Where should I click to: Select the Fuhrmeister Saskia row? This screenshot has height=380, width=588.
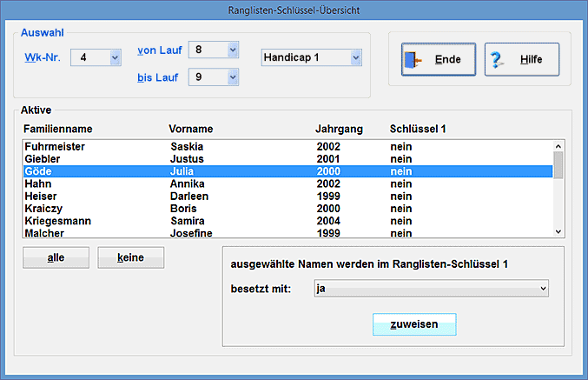(x=287, y=147)
